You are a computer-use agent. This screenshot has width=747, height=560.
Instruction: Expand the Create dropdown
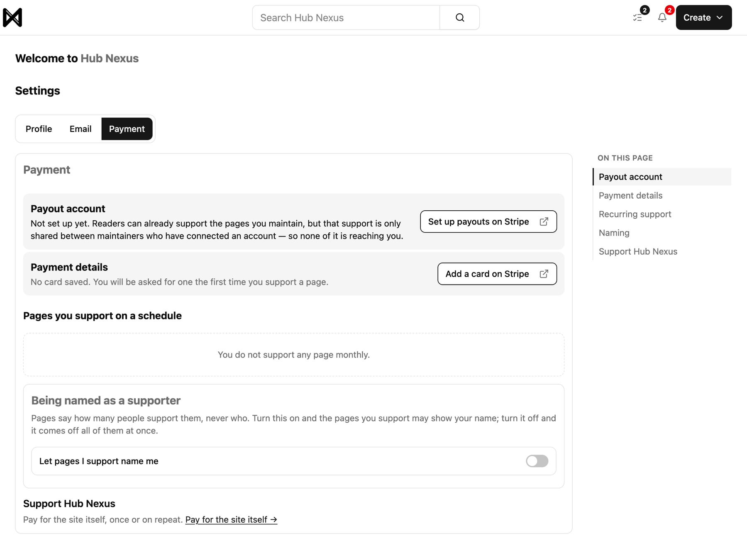pyautogui.click(x=703, y=17)
